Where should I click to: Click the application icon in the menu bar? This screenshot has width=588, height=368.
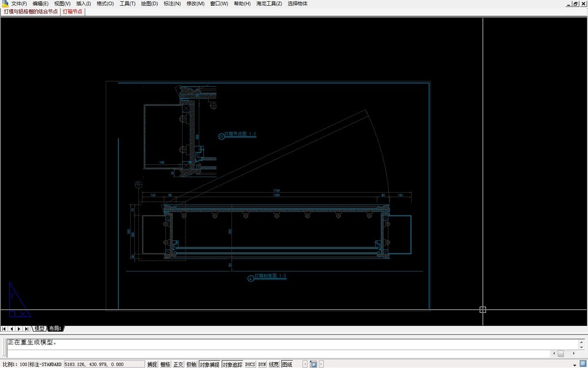pyautogui.click(x=5, y=4)
